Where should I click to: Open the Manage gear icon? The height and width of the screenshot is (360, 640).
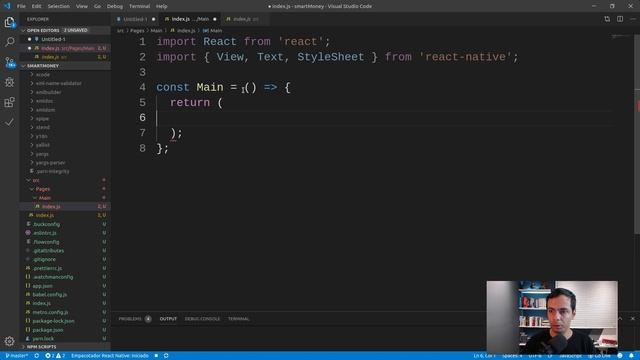coord(9,341)
